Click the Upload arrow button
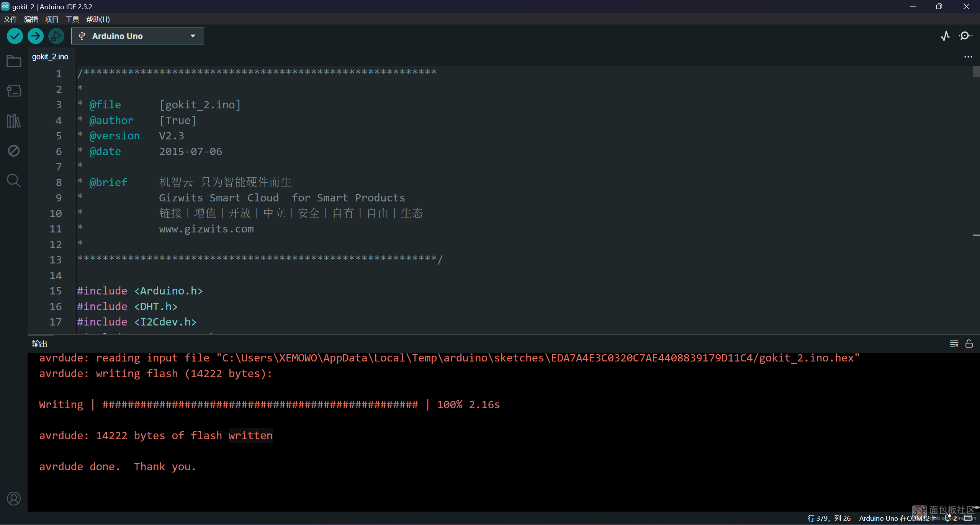The image size is (980, 525). point(36,36)
